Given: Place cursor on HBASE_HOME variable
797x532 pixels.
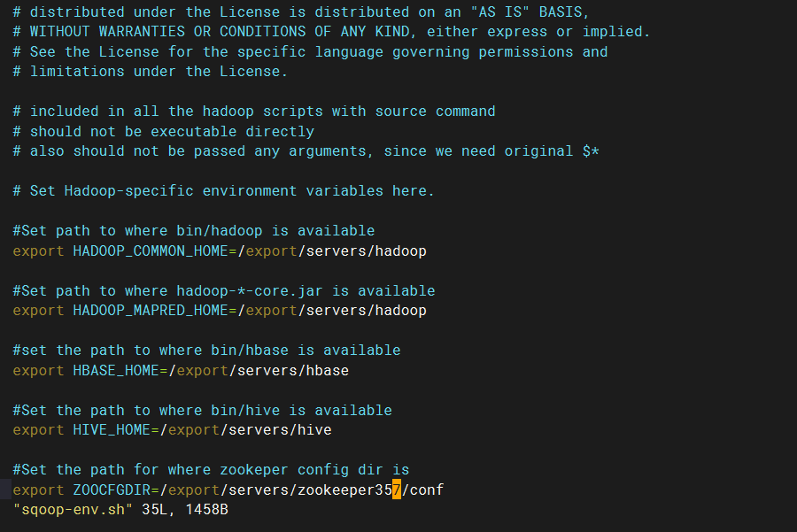Looking at the screenshot, I should point(116,370).
